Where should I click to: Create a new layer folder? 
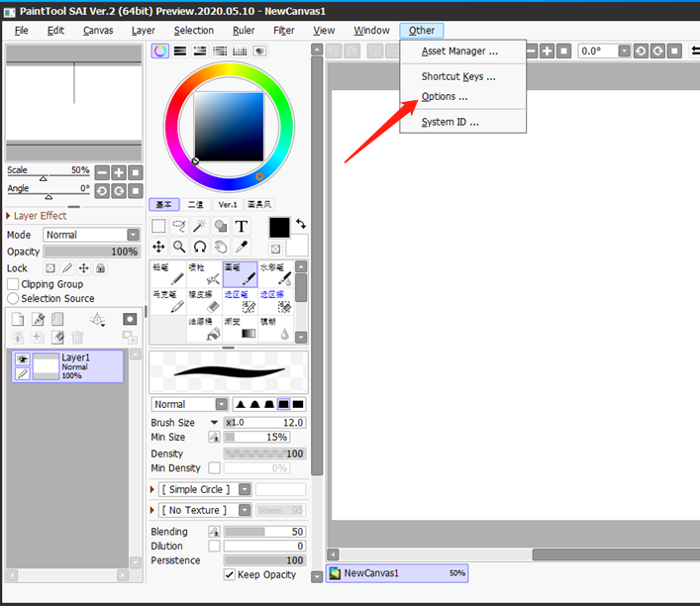pyautogui.click(x=57, y=319)
